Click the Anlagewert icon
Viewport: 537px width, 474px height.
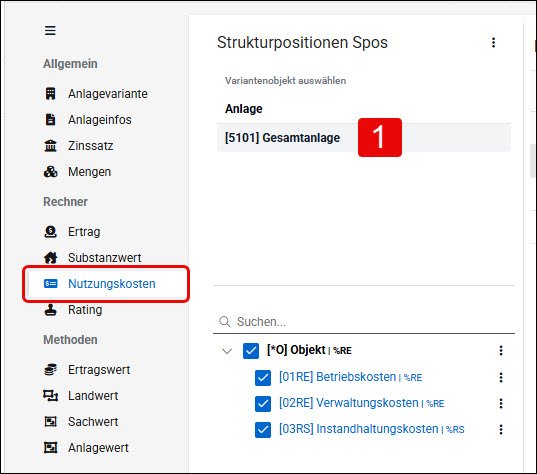[x=50, y=448]
